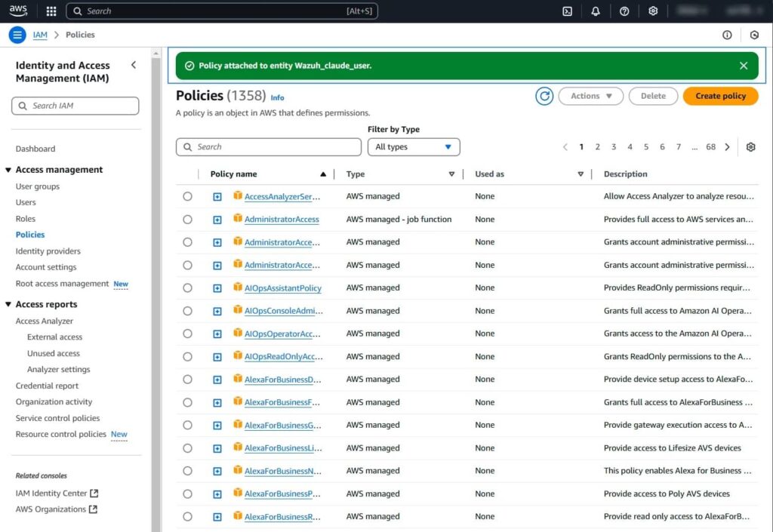Select the AIOpsAssistantPolicy radio button
The height and width of the screenshot is (532, 773).
[187, 288]
